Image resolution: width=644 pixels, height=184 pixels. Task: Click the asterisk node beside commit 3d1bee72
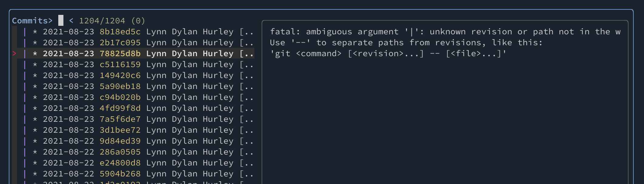34,130
